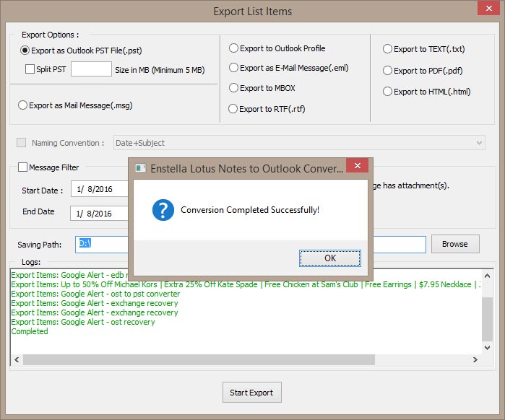Click the Enstella dialog title bar icon
Viewport: 505px width, 420px height.
[140, 168]
